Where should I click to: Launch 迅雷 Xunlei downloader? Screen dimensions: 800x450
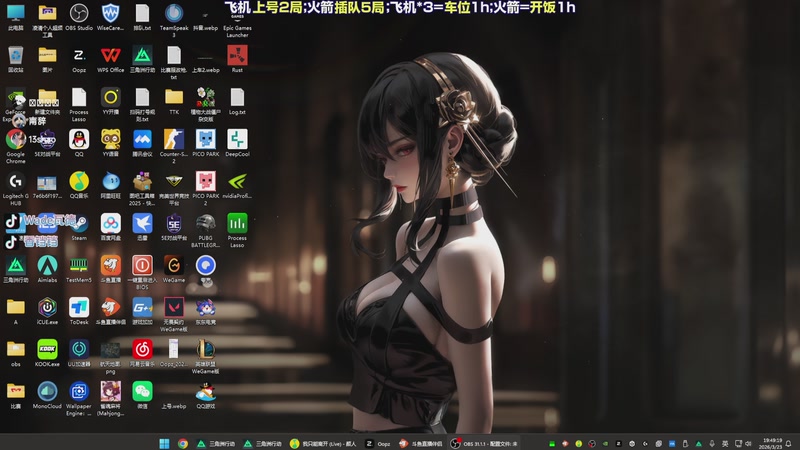click(142, 227)
